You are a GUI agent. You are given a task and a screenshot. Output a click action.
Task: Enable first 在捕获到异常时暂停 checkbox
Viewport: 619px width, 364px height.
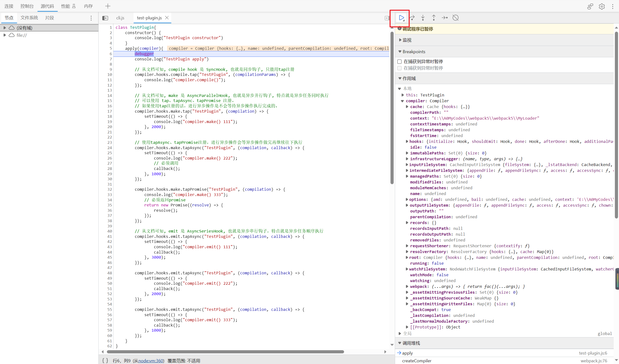(399, 61)
